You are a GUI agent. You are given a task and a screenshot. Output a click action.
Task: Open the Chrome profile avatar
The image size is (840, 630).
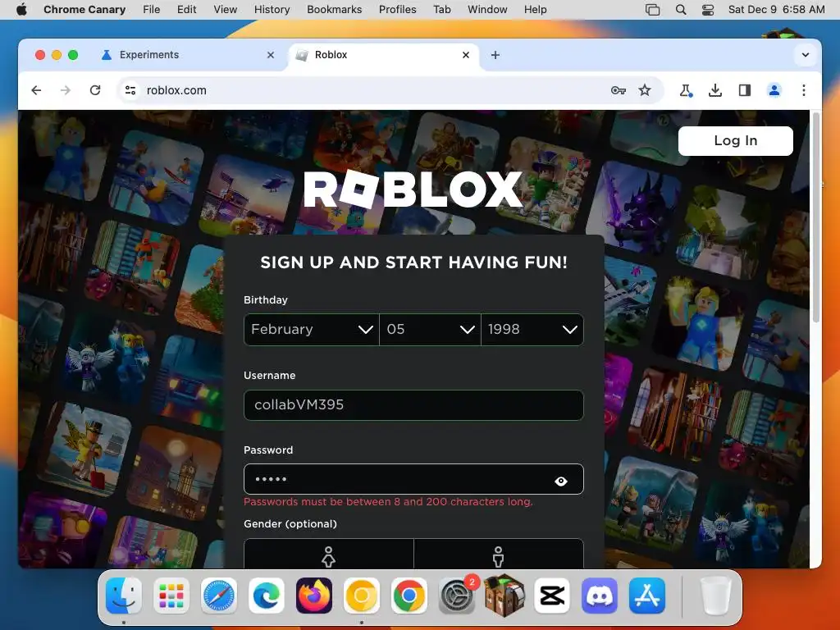pyautogui.click(x=774, y=90)
